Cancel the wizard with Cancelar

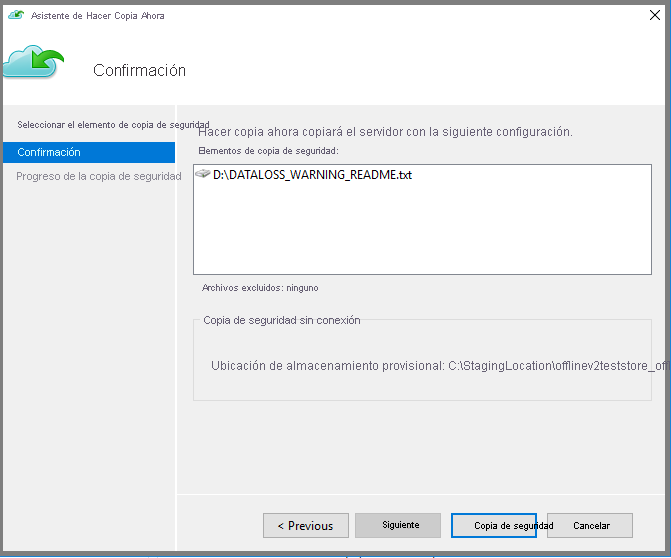pyautogui.click(x=590, y=525)
